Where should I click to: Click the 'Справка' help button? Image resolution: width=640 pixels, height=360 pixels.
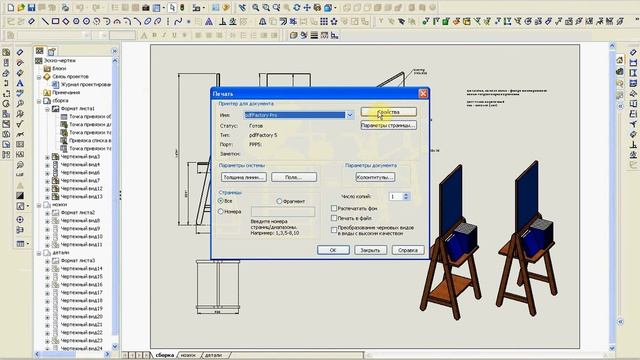(408, 250)
